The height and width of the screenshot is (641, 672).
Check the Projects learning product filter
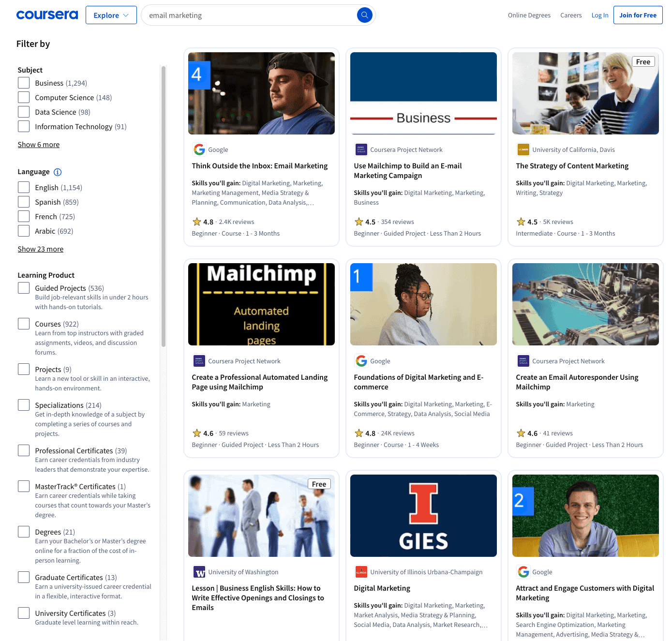(24, 369)
